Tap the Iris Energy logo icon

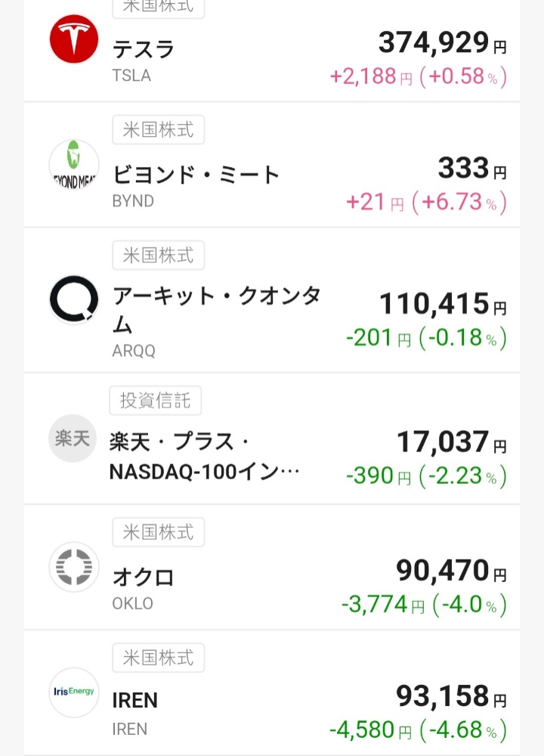[x=74, y=692]
